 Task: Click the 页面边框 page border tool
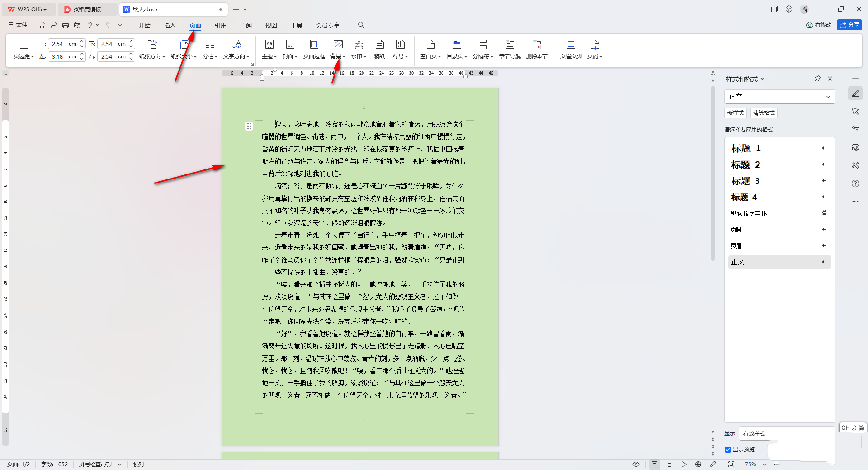[314, 49]
